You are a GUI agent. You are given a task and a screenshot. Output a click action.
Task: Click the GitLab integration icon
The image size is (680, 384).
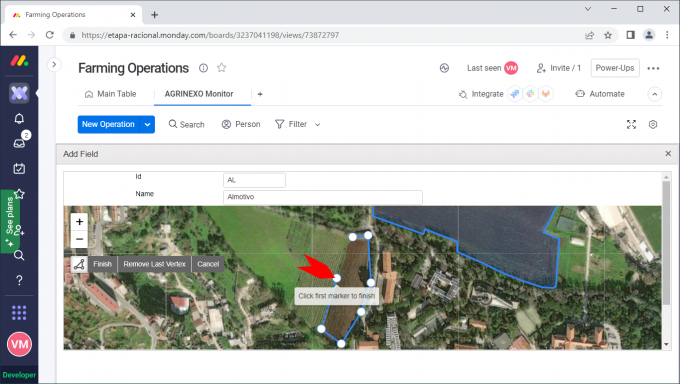(x=546, y=94)
